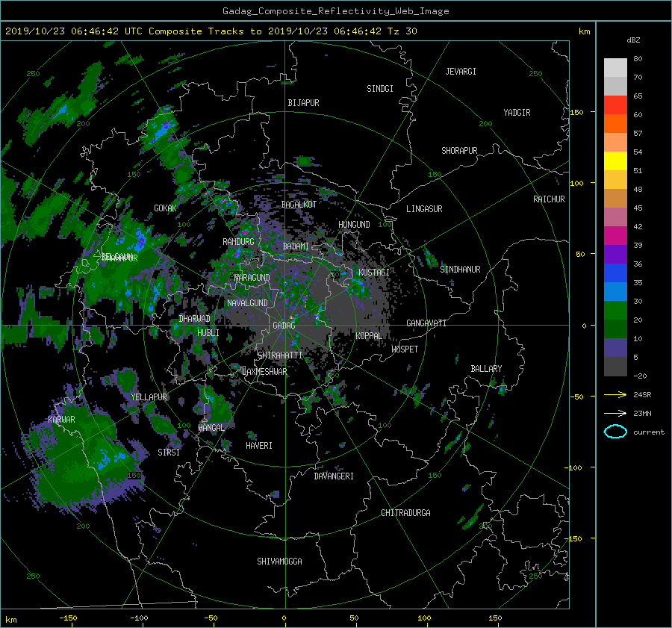
Task: Click the DHARWAD city label
Action: coord(195,319)
